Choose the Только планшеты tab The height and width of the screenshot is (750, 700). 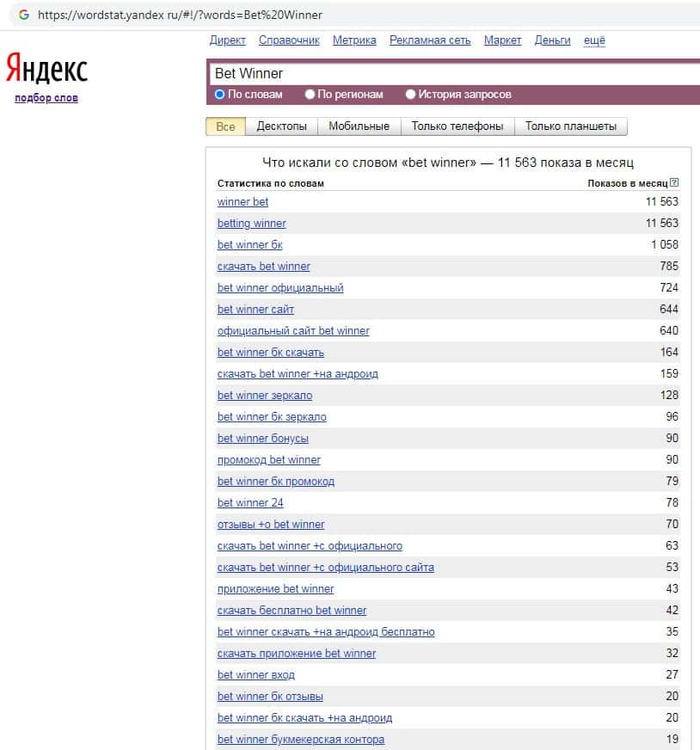570,126
